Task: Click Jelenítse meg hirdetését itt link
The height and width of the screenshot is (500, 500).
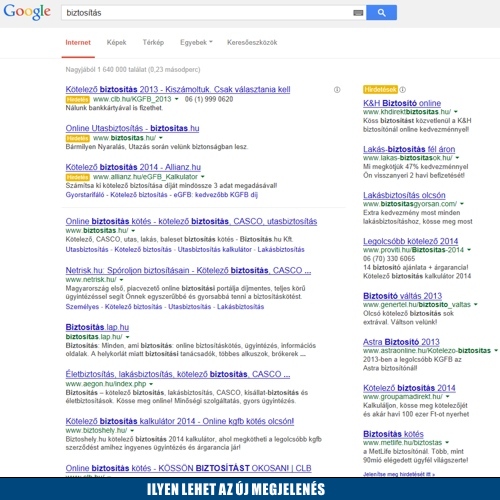Action: pos(399,474)
